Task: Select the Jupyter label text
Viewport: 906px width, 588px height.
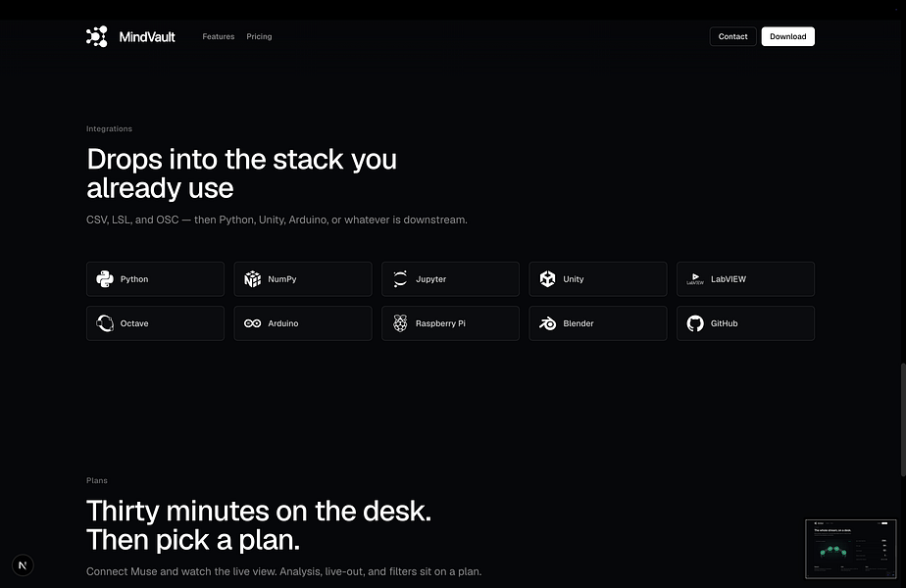Action: coord(430,279)
